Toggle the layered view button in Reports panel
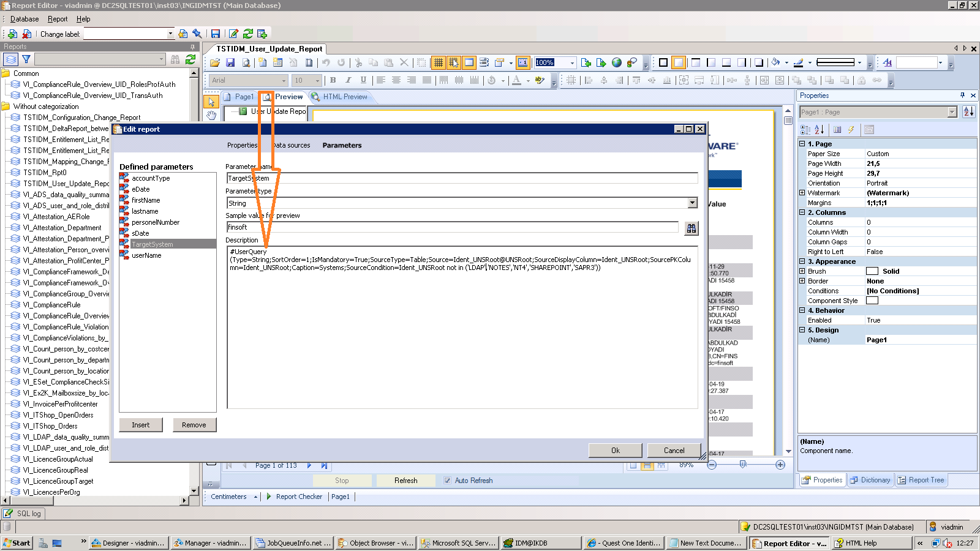The width and height of the screenshot is (980, 551). coord(11,59)
